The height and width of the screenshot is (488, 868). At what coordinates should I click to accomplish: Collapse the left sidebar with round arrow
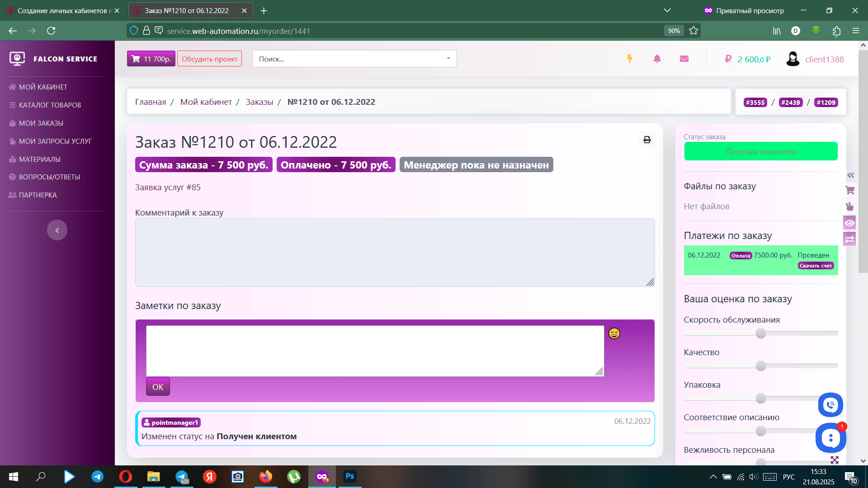(57, 230)
